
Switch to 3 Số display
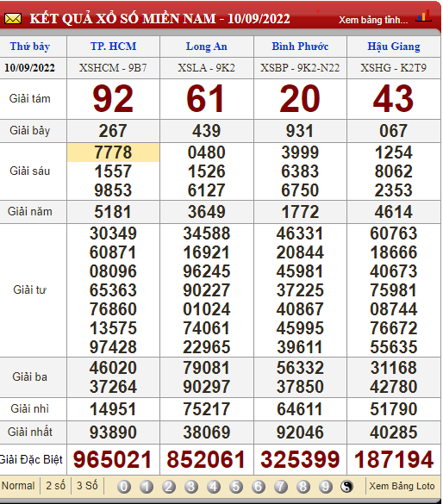point(87,485)
